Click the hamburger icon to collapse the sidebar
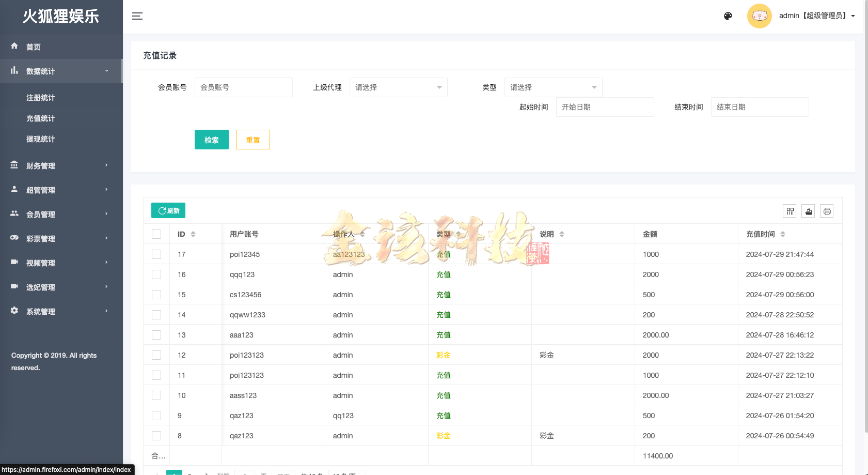 pyautogui.click(x=137, y=16)
